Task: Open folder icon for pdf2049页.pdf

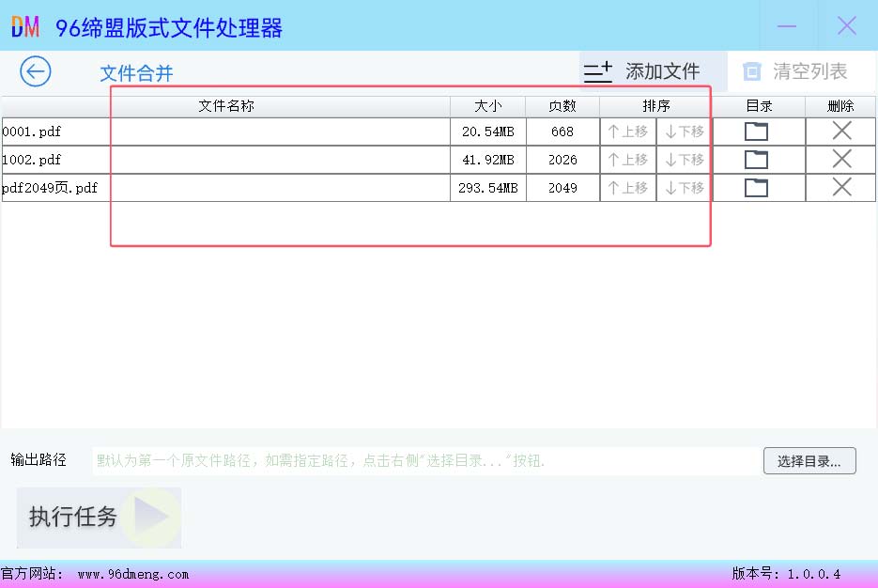Action: [756, 188]
